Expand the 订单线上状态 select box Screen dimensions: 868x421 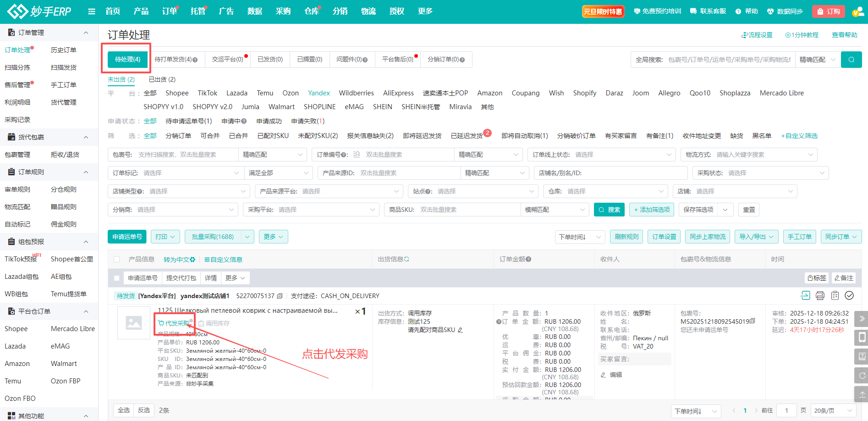click(x=601, y=155)
